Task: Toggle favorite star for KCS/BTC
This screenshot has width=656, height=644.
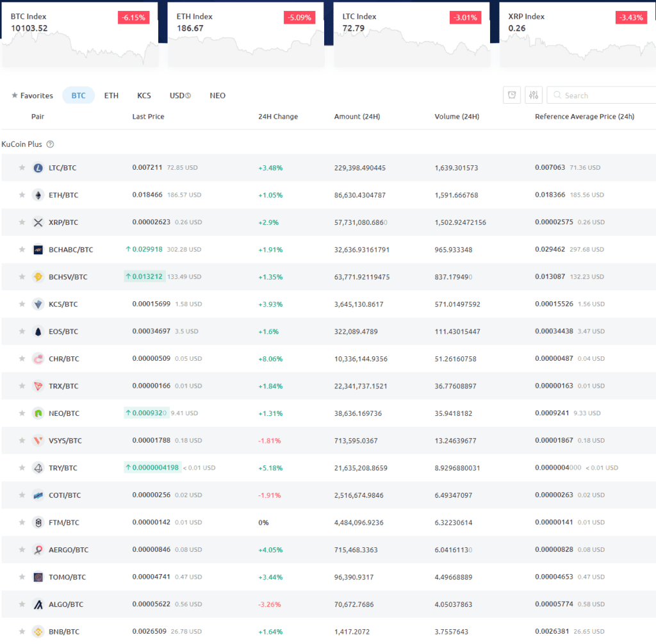Action: 22,304
